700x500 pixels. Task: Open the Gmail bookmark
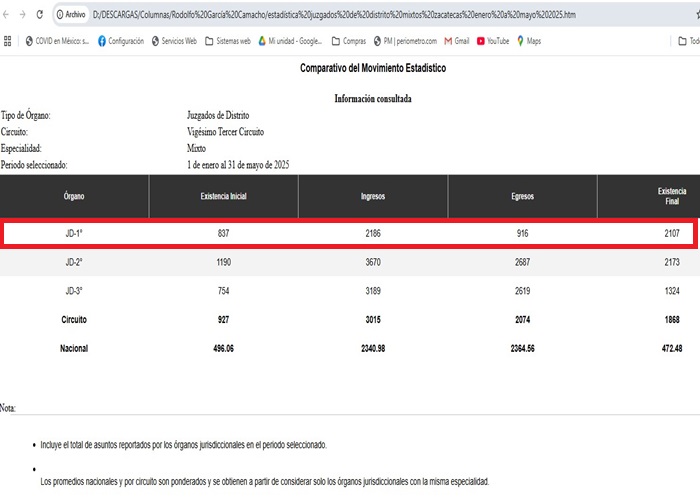click(456, 41)
